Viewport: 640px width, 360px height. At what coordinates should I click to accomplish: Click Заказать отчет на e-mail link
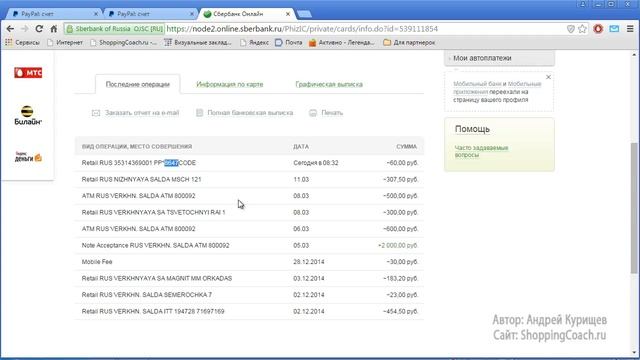[x=142, y=113]
